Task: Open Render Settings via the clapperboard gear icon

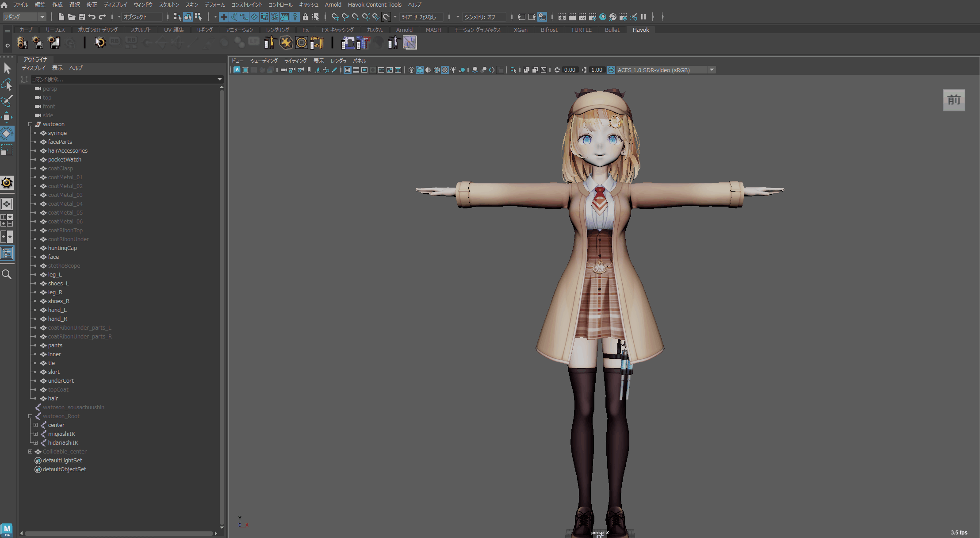Action: [593, 17]
